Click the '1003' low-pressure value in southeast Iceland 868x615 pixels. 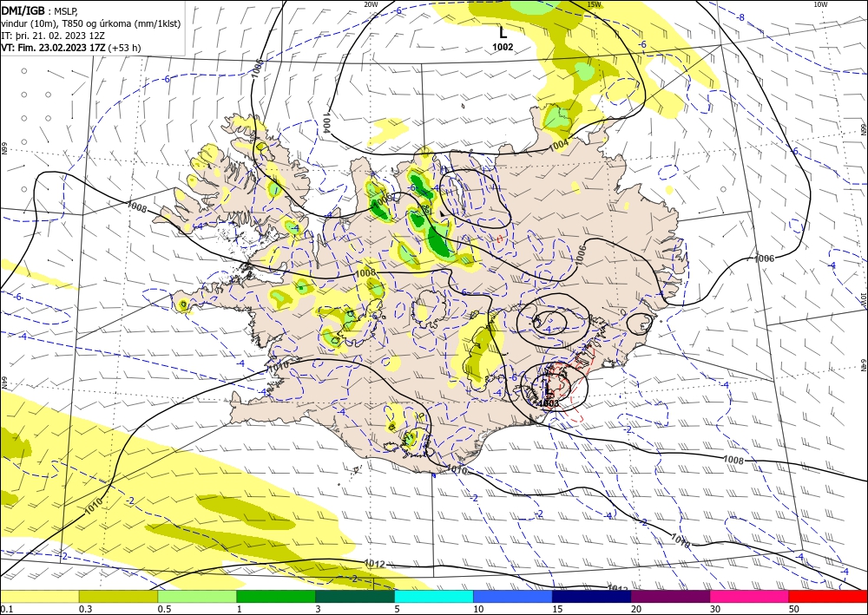click(549, 403)
